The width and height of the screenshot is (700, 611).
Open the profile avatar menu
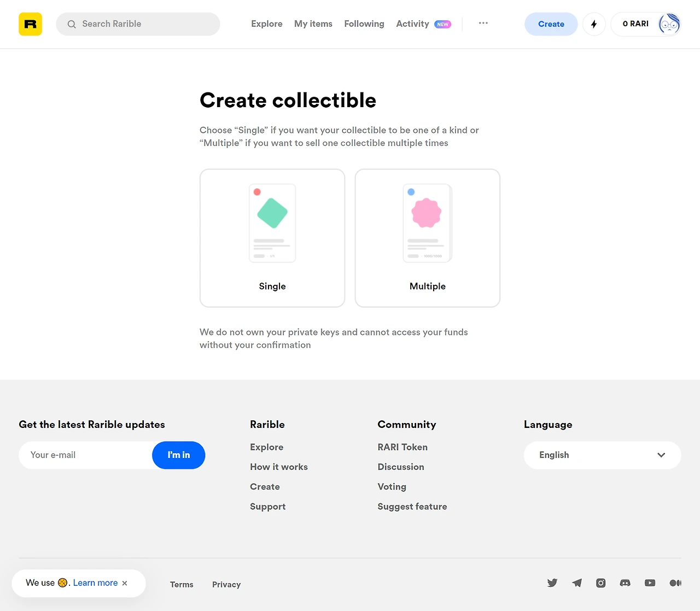pyautogui.click(x=669, y=24)
